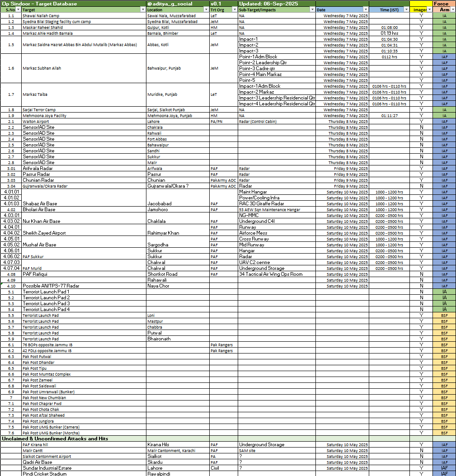Click the 'PAF Kirana hill' cell
The width and height of the screenshot is (456, 476).
click(84, 445)
